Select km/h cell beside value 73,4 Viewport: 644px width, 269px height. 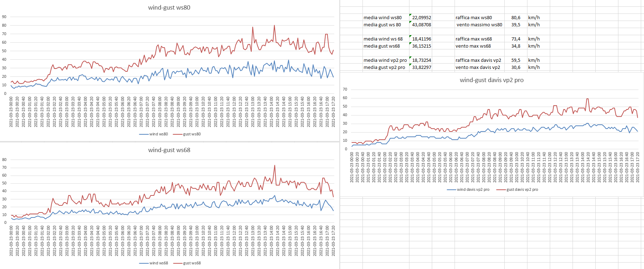coord(538,39)
